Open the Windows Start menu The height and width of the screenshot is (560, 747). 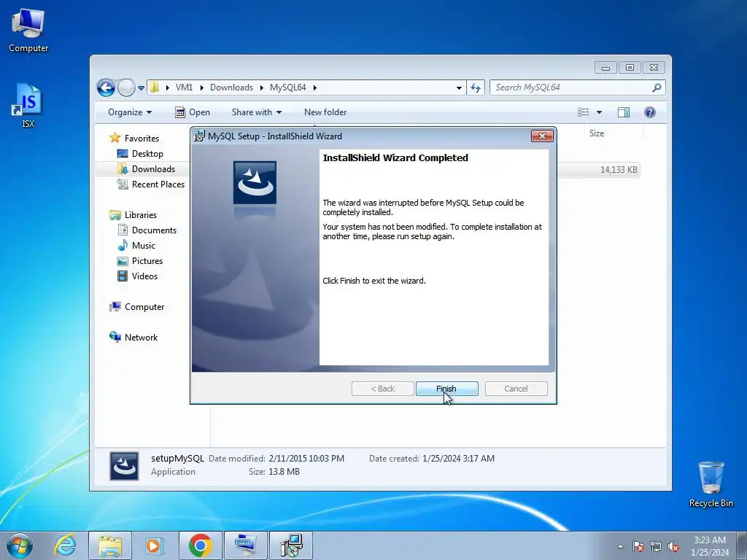click(x=20, y=545)
